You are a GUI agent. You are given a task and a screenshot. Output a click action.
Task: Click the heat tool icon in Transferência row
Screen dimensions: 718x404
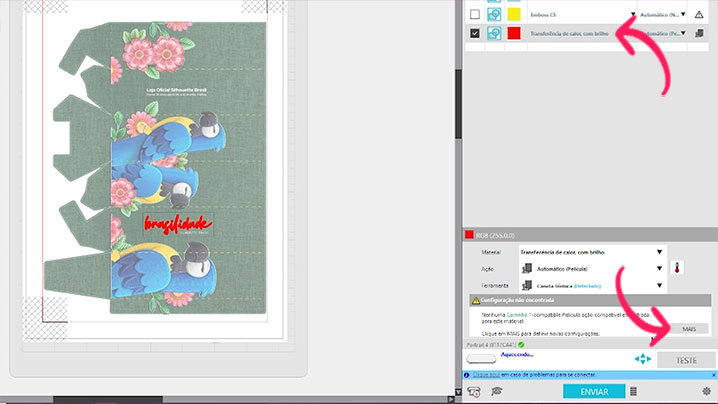coord(699,33)
